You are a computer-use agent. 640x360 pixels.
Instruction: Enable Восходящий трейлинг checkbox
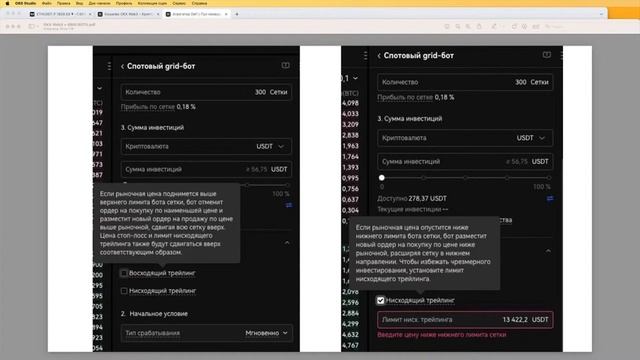pos(124,273)
